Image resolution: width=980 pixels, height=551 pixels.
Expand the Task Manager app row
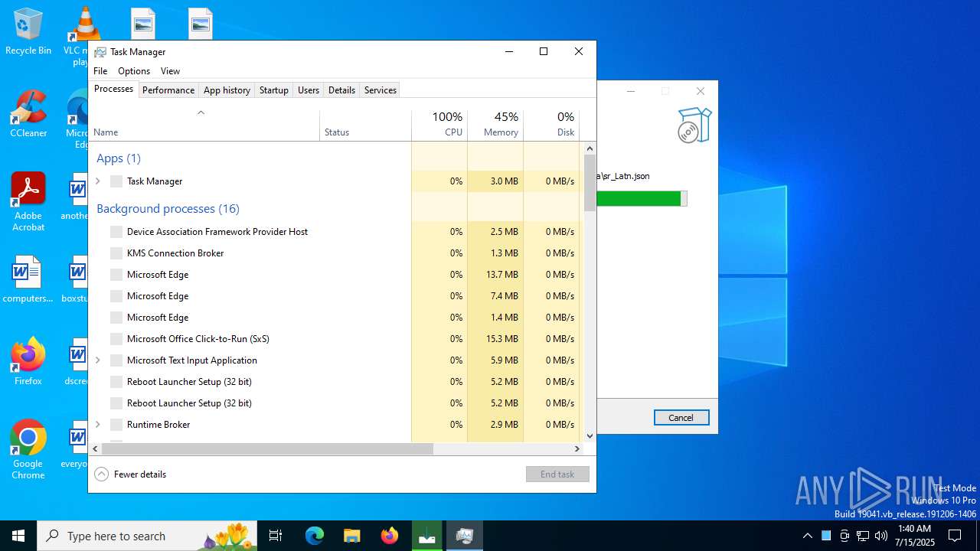tap(97, 181)
